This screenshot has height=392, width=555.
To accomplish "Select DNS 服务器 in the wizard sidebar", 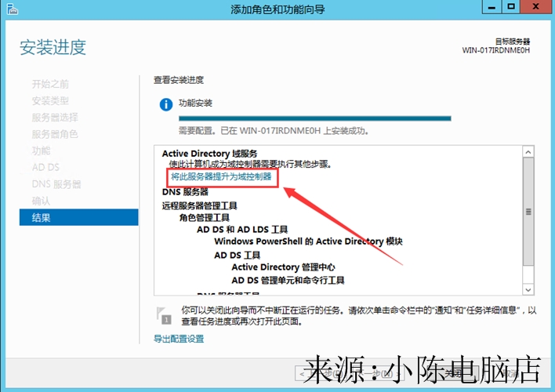I will click(x=56, y=184).
